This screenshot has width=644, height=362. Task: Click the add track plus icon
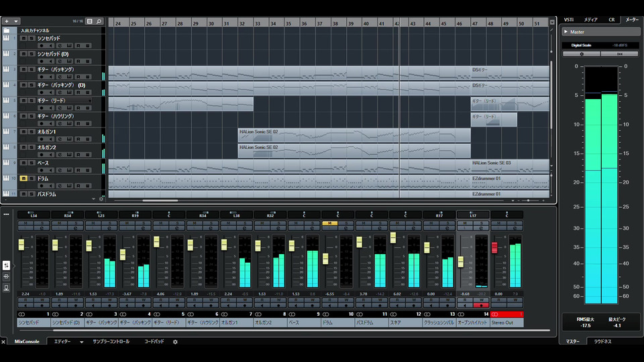(x=7, y=21)
